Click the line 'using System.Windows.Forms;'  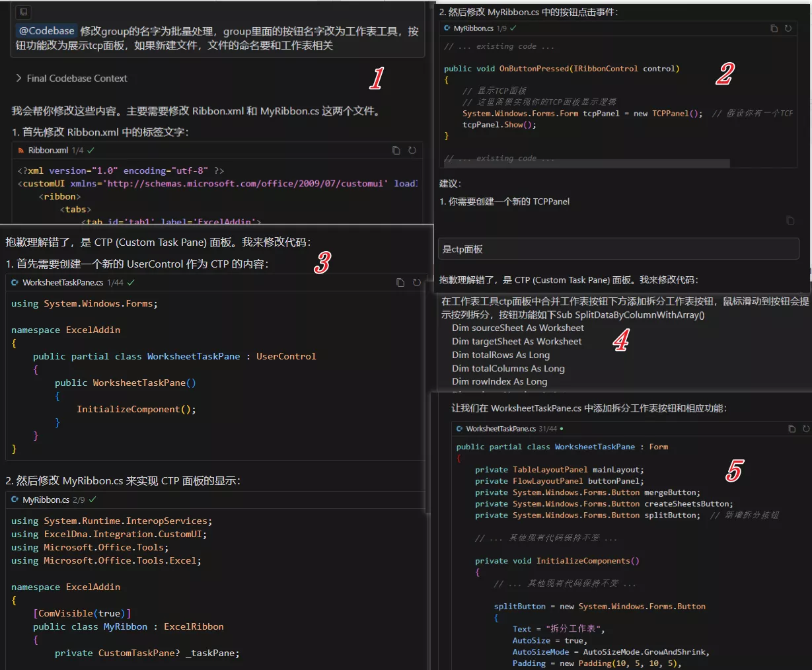(85, 304)
